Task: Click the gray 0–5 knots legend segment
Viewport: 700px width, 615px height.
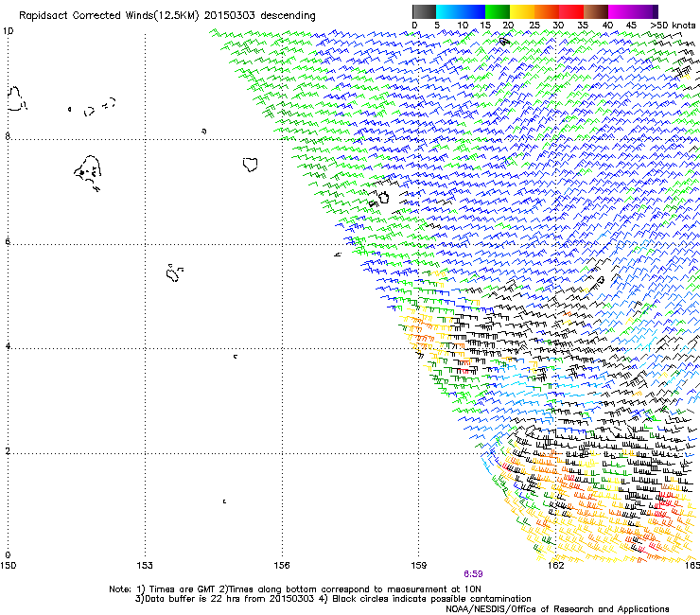Action: point(424,11)
